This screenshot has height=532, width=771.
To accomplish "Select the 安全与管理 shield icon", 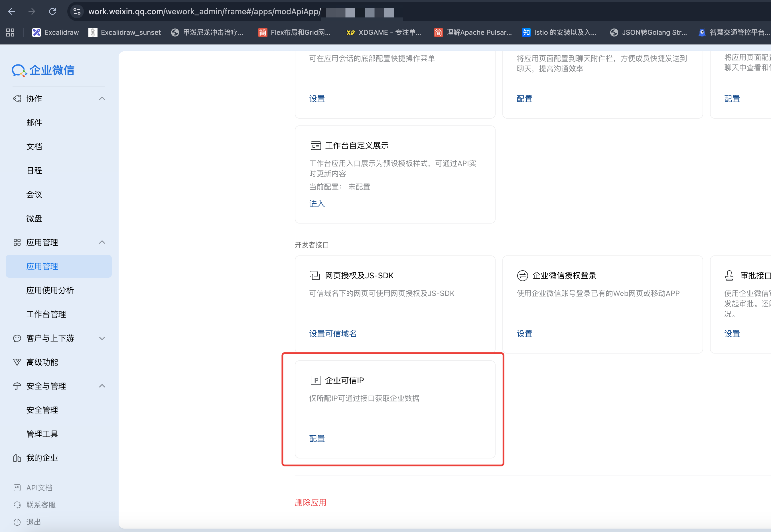I will (17, 386).
